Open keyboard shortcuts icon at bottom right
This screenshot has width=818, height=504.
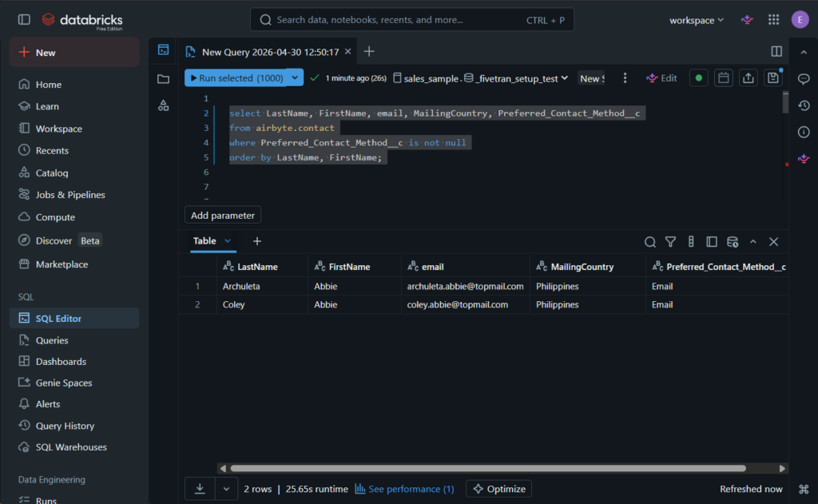[x=804, y=489]
